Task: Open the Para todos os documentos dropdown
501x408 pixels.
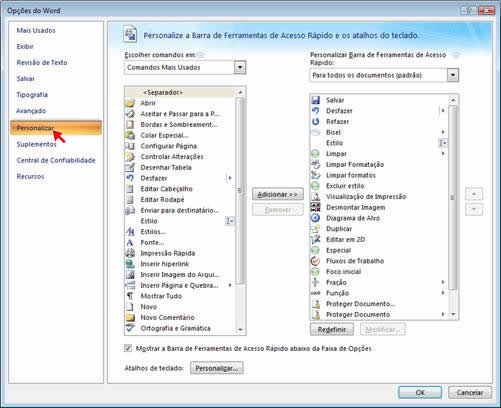Action: (452, 75)
